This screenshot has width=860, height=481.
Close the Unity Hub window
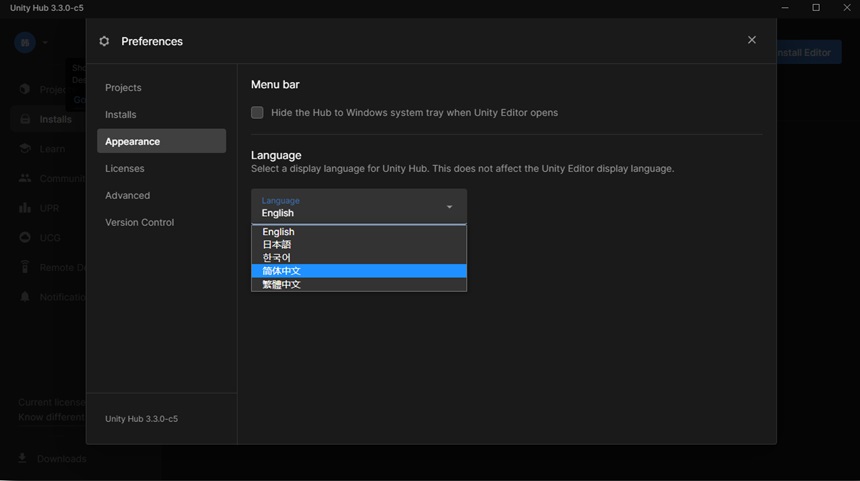[x=847, y=8]
